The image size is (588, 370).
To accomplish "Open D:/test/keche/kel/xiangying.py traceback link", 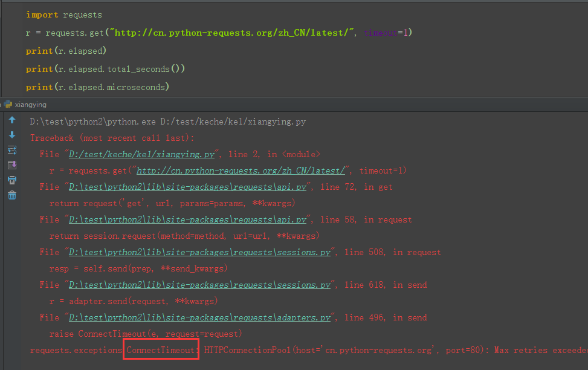I will click(x=142, y=154).
